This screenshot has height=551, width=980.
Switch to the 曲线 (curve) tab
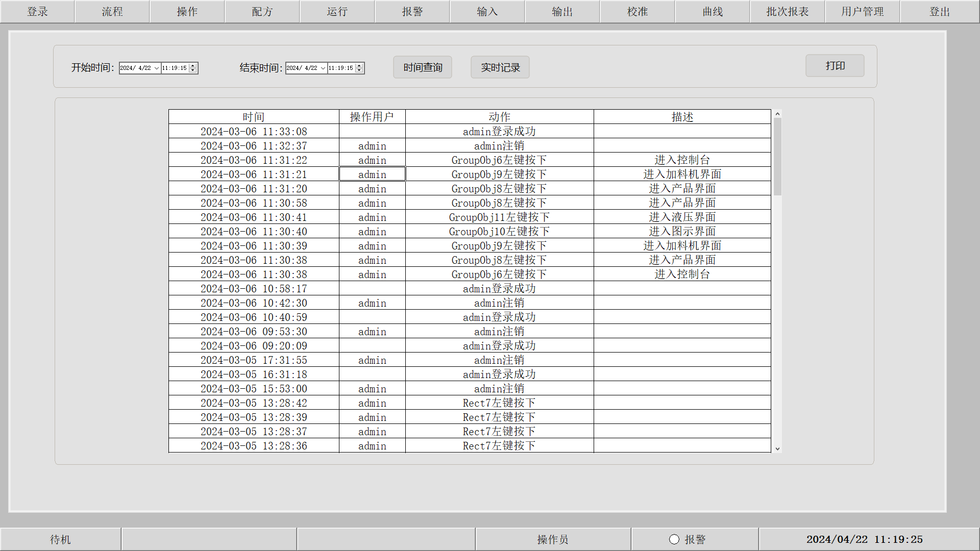click(x=713, y=11)
